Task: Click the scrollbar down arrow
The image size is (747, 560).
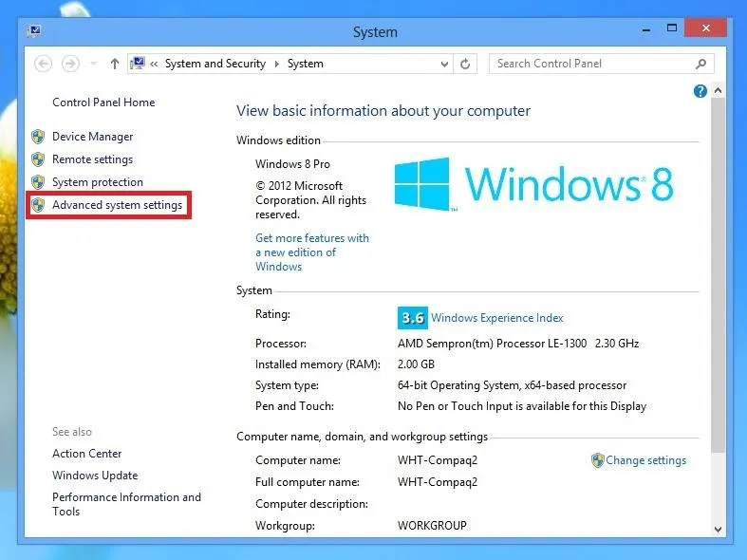Action: [718, 529]
